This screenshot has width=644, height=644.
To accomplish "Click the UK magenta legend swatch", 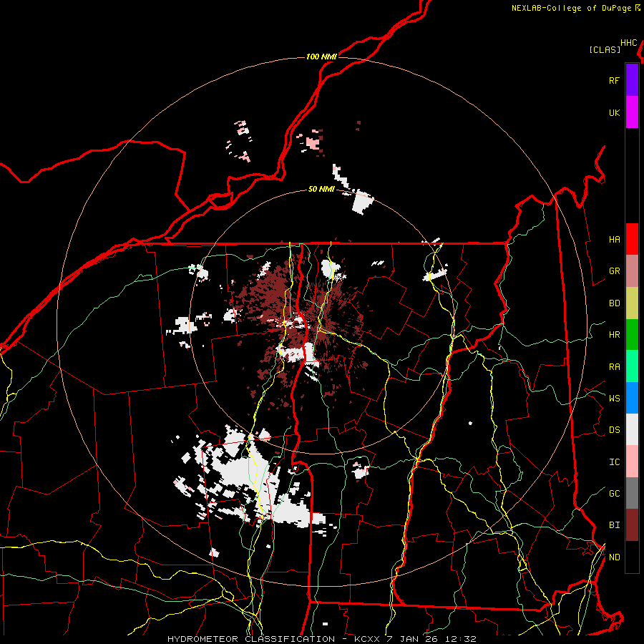I will [x=632, y=112].
